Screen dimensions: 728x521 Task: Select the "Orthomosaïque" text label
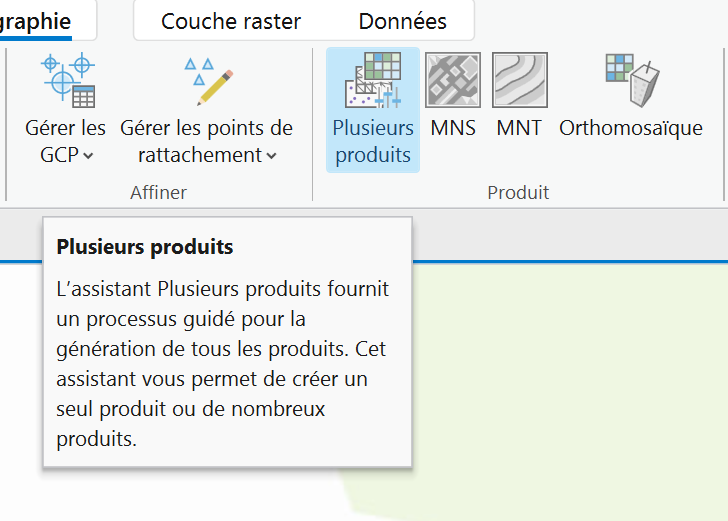(x=631, y=128)
